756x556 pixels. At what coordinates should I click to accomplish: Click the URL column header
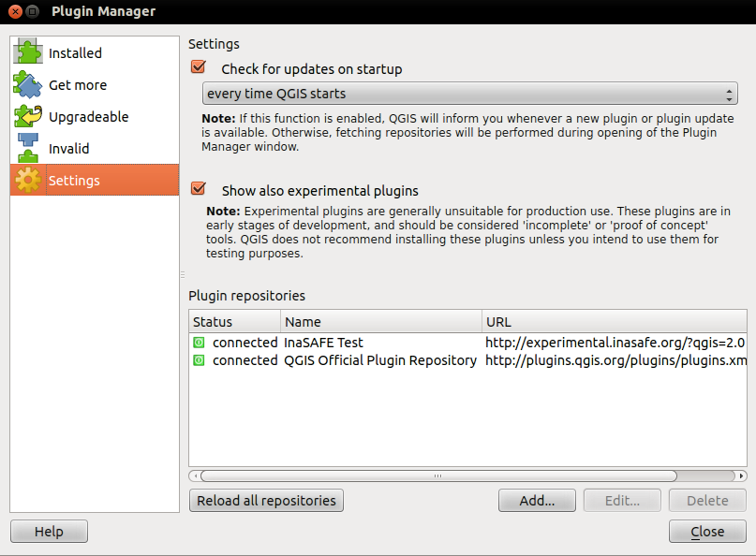click(x=615, y=321)
